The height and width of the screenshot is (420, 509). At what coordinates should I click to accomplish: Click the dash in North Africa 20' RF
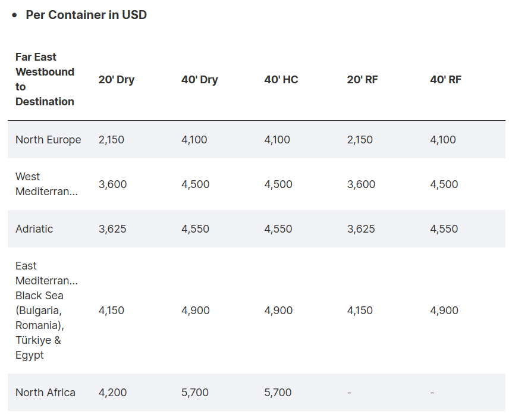coord(349,393)
